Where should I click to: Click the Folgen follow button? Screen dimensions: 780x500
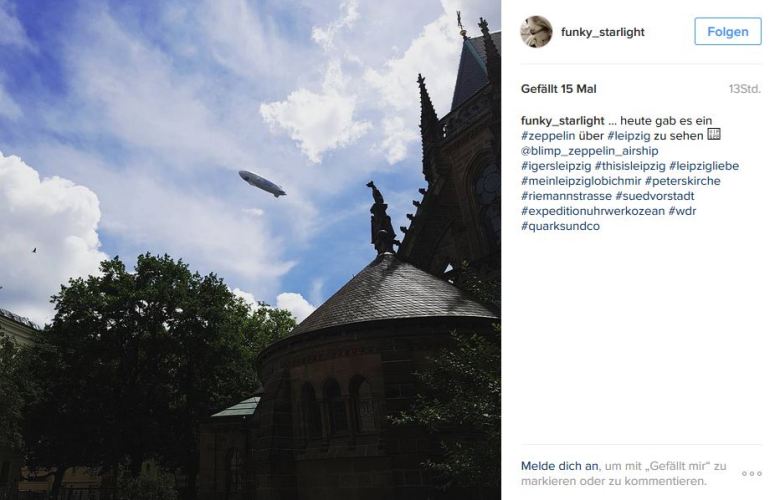click(x=728, y=31)
